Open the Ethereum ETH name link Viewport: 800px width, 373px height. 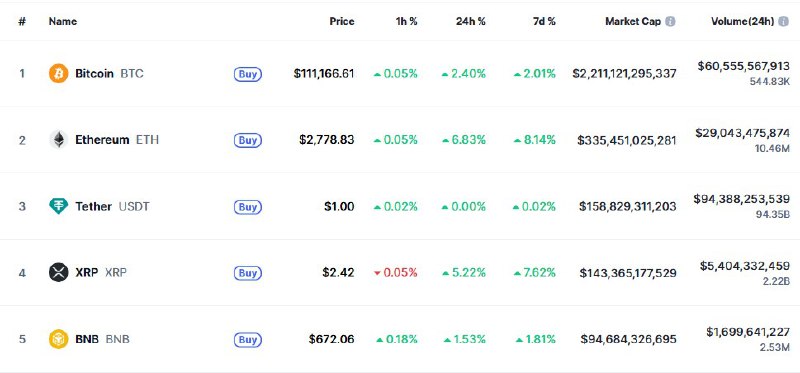pyautogui.click(x=117, y=140)
